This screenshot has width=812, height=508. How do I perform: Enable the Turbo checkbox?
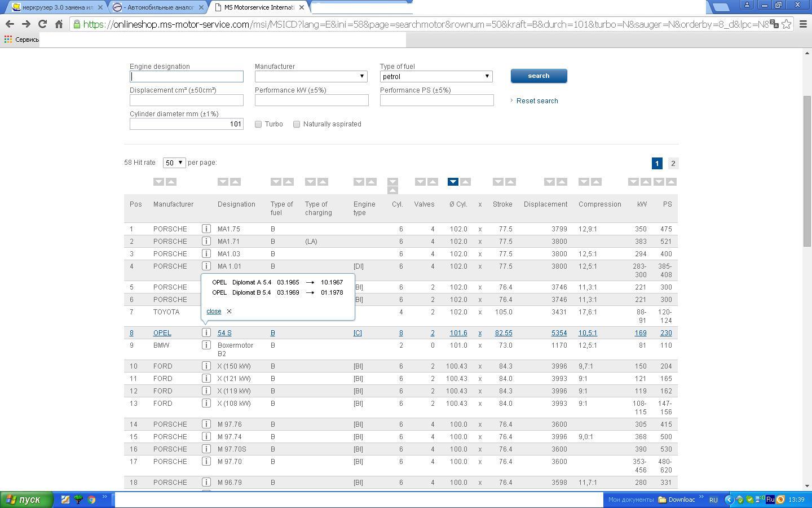[258, 124]
